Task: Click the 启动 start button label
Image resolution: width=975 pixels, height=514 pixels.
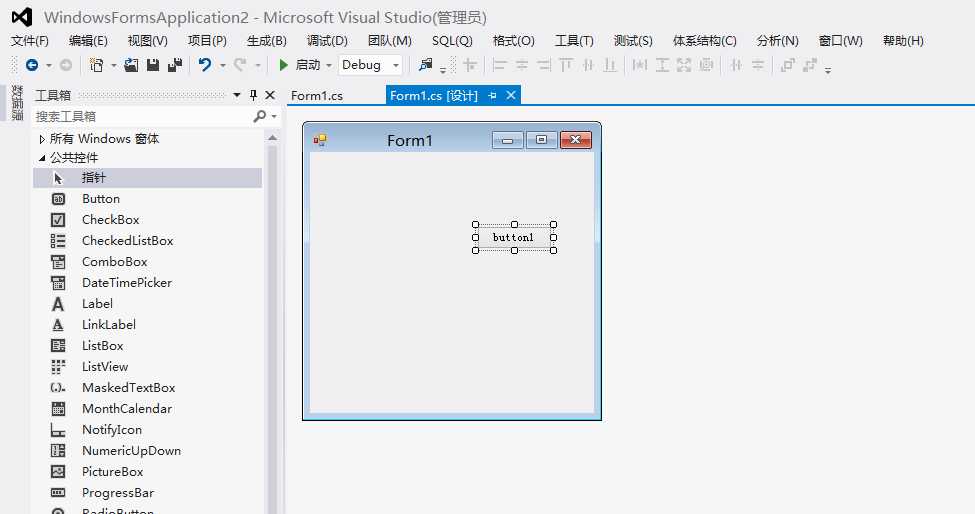Action: click(x=308, y=65)
